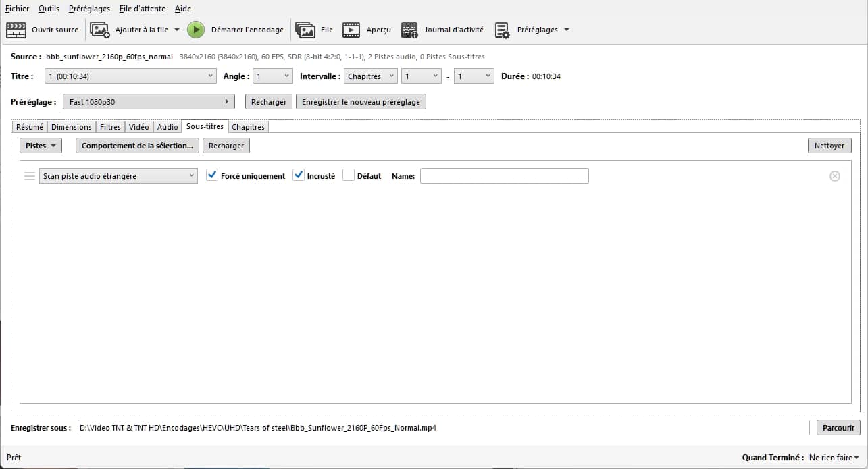Switch to the Vidéo tab
The width and height of the screenshot is (868, 469).
138,127
